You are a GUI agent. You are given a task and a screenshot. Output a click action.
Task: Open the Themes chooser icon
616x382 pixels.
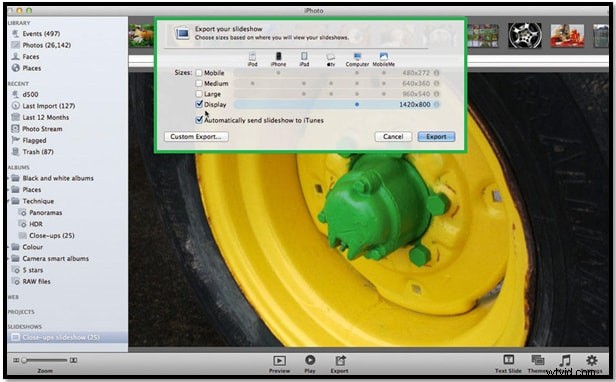(537, 360)
